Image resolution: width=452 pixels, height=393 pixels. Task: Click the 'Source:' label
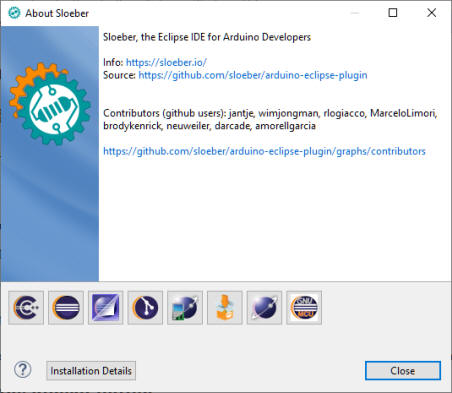pos(119,75)
